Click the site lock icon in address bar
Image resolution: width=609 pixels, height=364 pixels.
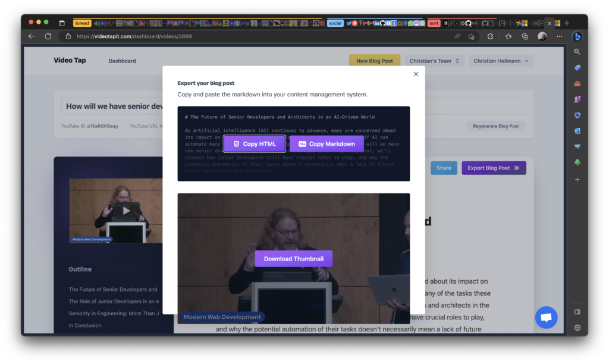click(x=68, y=36)
